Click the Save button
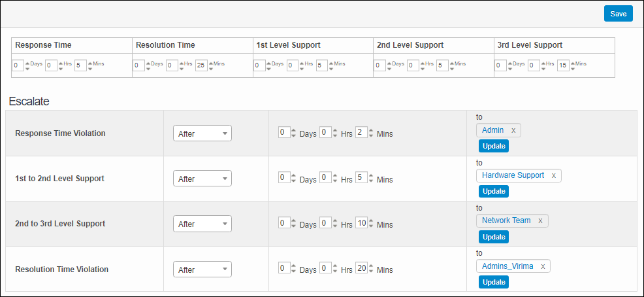The width and height of the screenshot is (644, 297). point(618,14)
